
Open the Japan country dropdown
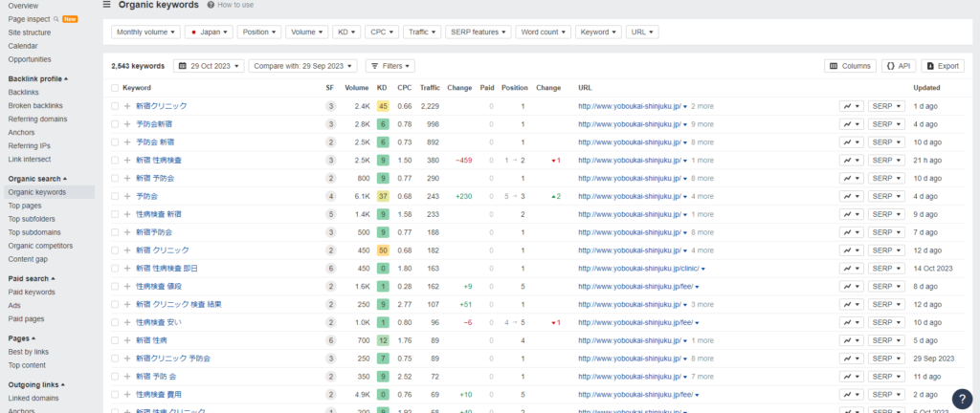pyautogui.click(x=208, y=32)
